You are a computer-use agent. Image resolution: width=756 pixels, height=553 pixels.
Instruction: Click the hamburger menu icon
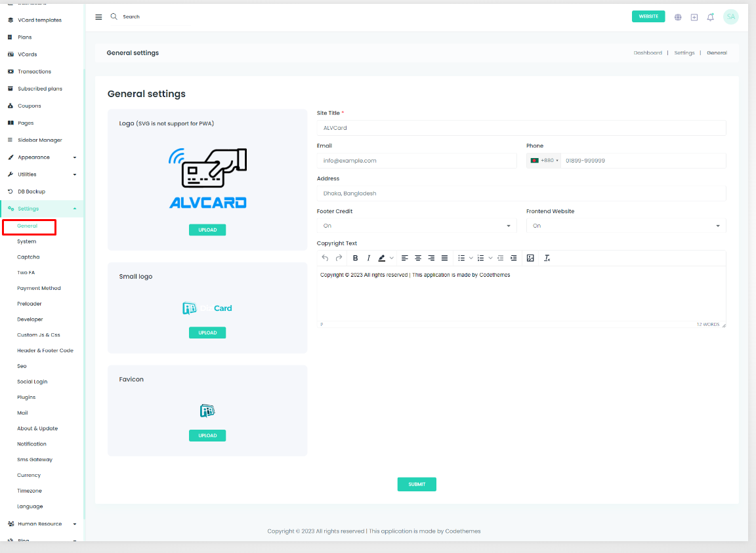click(x=98, y=17)
